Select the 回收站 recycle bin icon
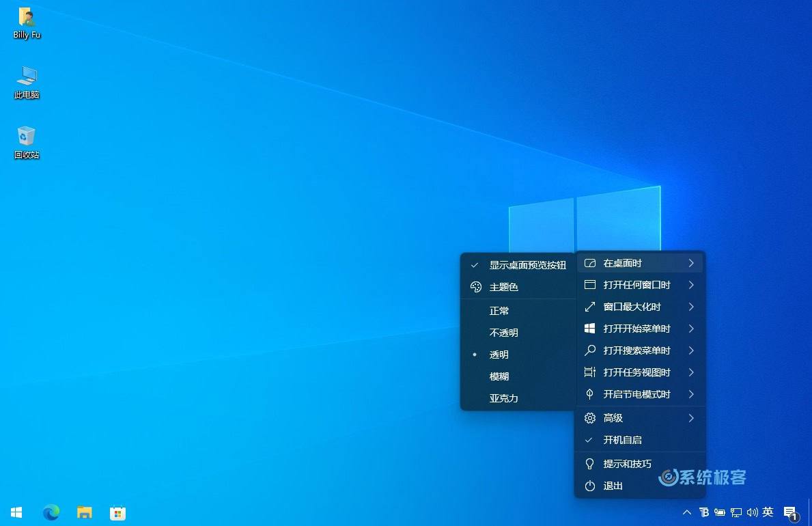The image size is (812, 526). click(x=27, y=143)
